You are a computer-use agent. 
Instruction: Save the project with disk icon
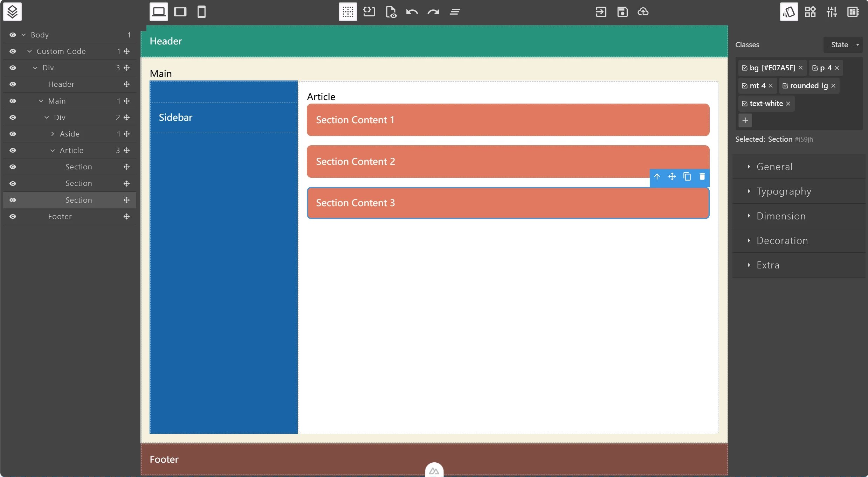click(622, 12)
